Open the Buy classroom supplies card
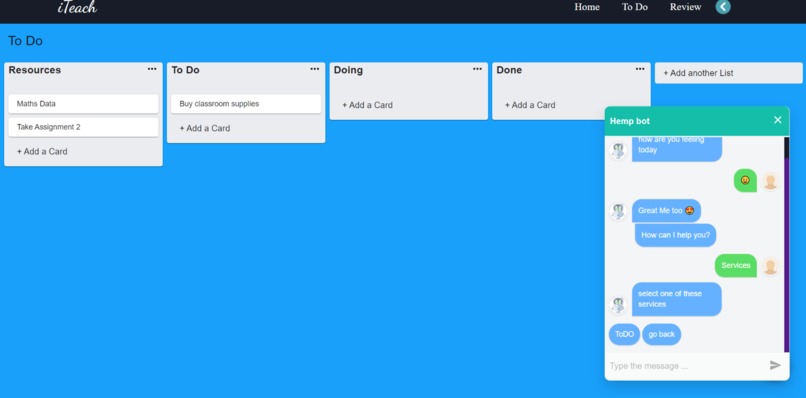Image resolution: width=806 pixels, height=398 pixels. pyautogui.click(x=246, y=104)
